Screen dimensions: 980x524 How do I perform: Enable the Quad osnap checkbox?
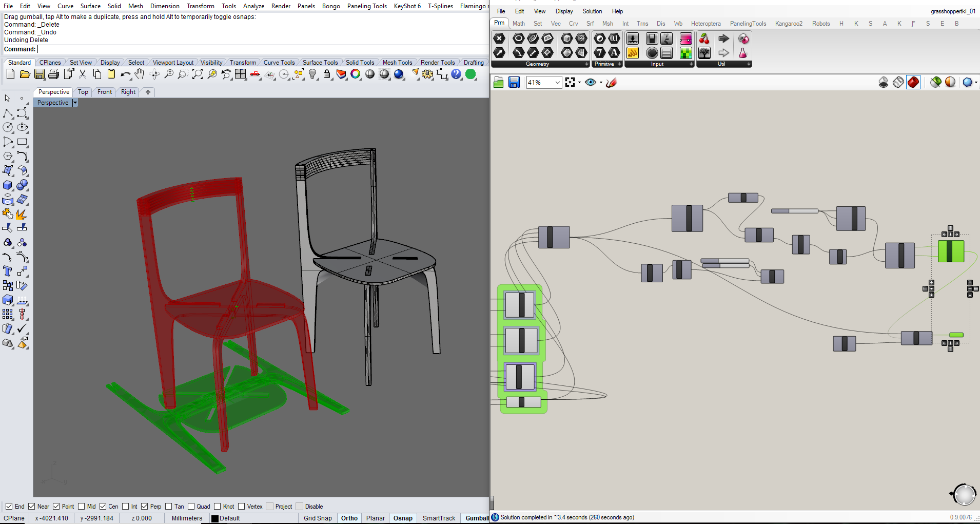[190, 506]
